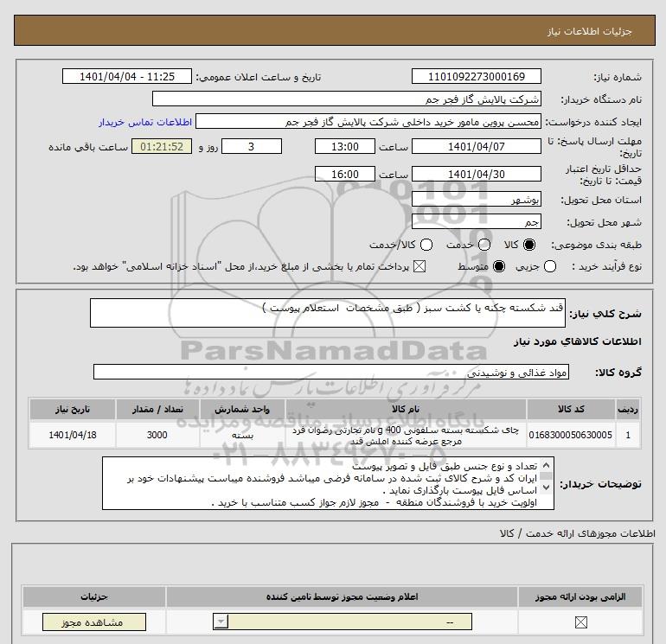Click product code 0168300050630005 cell
The height and width of the screenshot is (644, 666).
point(571,435)
